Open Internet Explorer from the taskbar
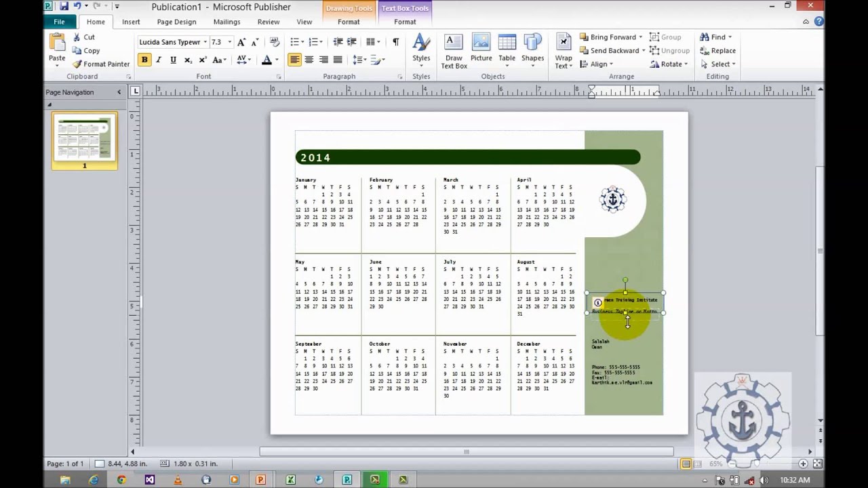Screen dimensions: 868x488 point(94,480)
